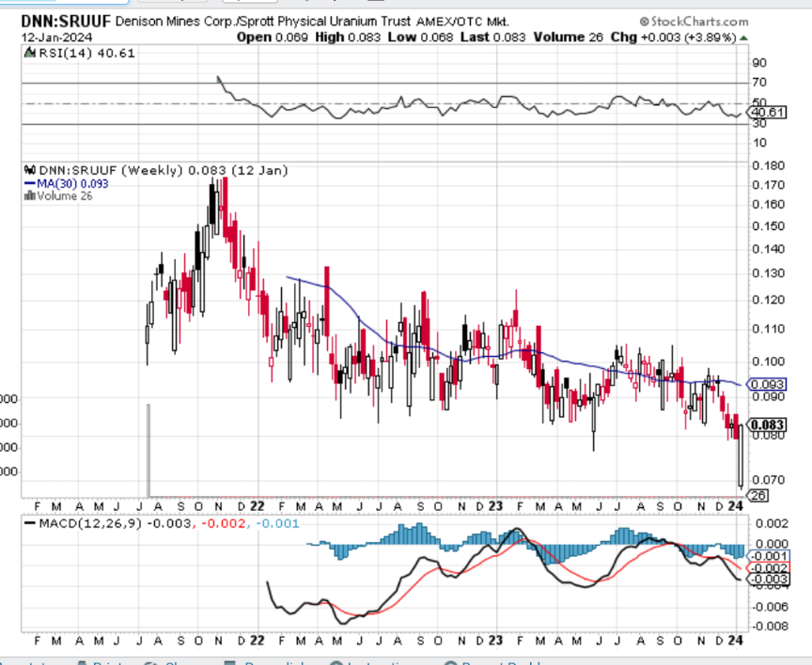The width and height of the screenshot is (812, 665).
Task: Click the tall gray volume bar near July 2021
Action: pos(148,450)
